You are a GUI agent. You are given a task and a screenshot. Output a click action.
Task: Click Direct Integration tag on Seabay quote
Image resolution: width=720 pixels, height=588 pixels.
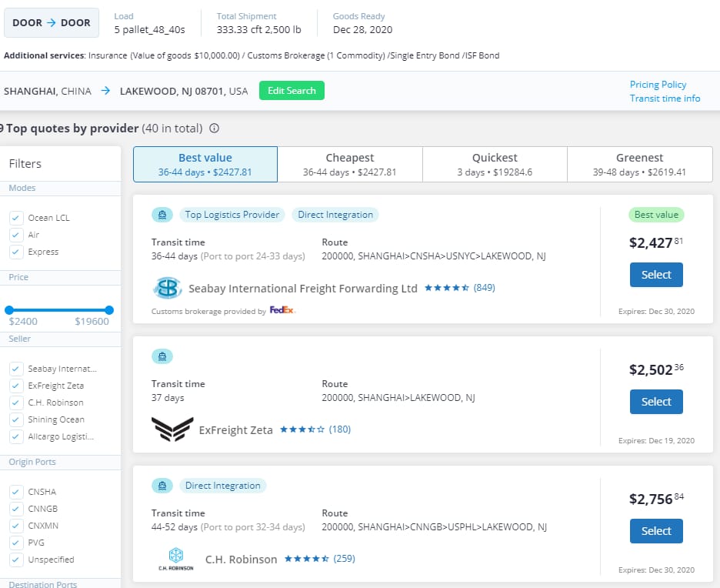tap(335, 215)
